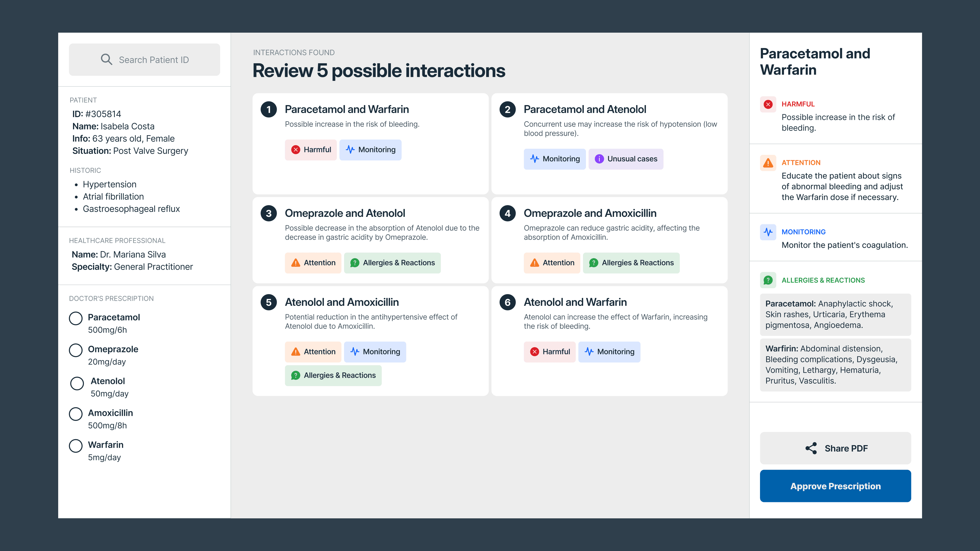Click the blue Monitoring pulse icon in detail panel
Image resolution: width=980 pixels, height=551 pixels.
click(x=768, y=232)
